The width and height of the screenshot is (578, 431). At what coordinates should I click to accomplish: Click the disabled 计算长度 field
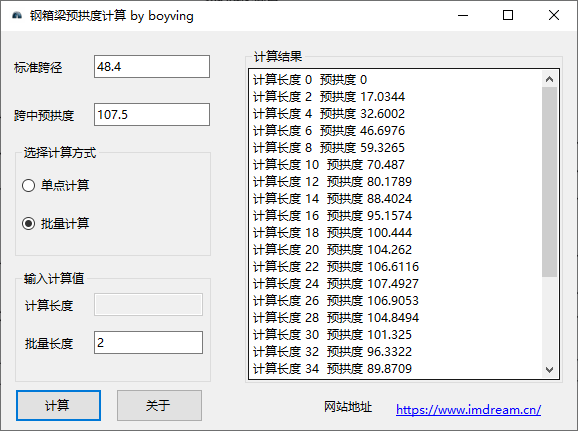148,305
